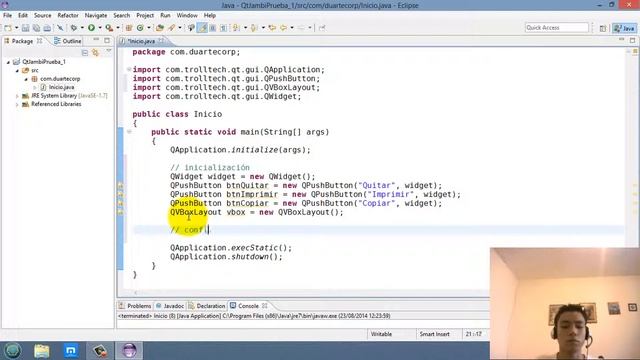
Task: Open dropdown next to External Tools icon
Action: (x=118, y=28)
